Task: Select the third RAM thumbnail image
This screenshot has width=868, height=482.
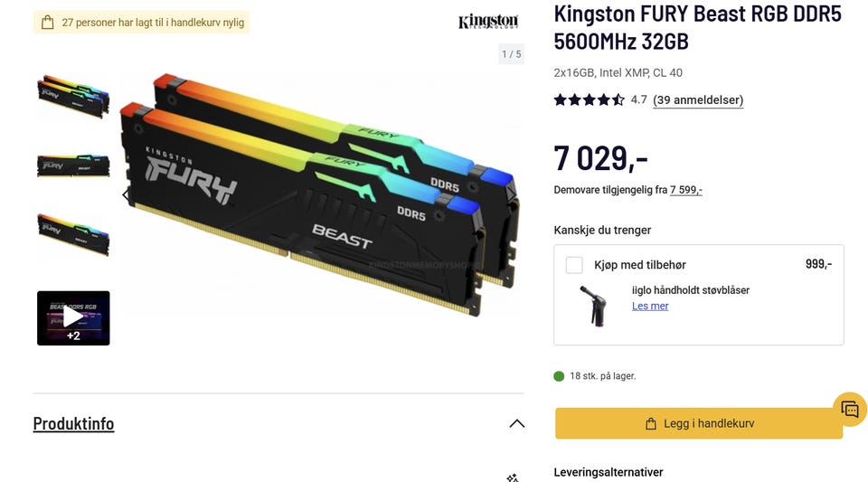Action: pyautogui.click(x=73, y=234)
